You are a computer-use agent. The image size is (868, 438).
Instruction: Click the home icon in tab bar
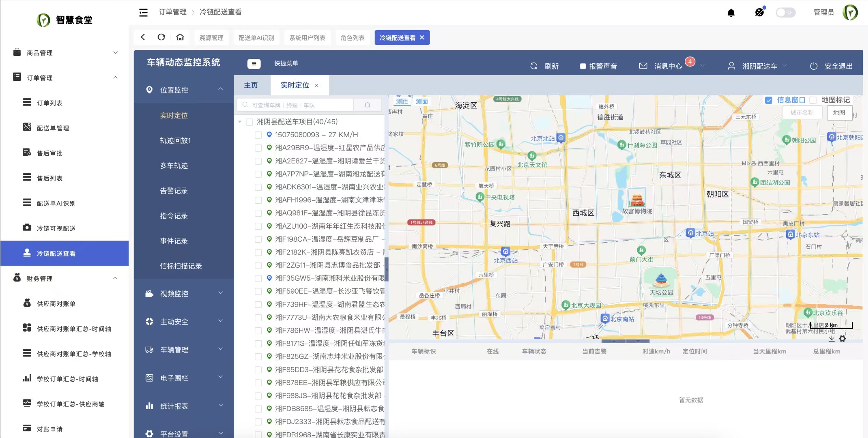tap(180, 37)
